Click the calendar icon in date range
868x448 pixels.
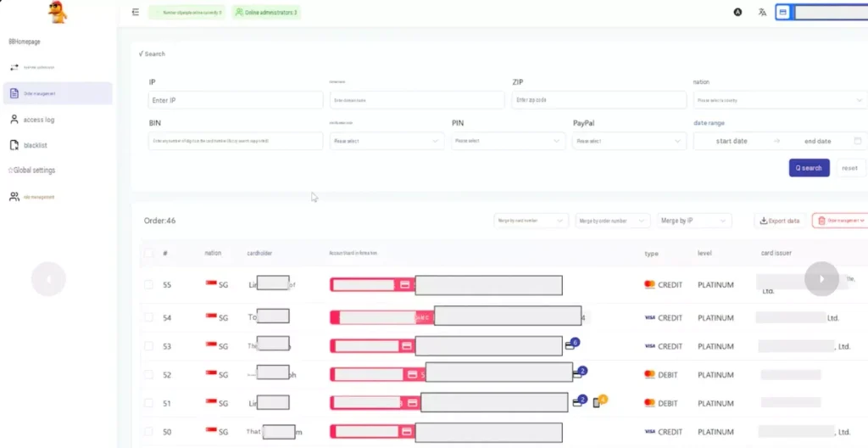(x=858, y=141)
